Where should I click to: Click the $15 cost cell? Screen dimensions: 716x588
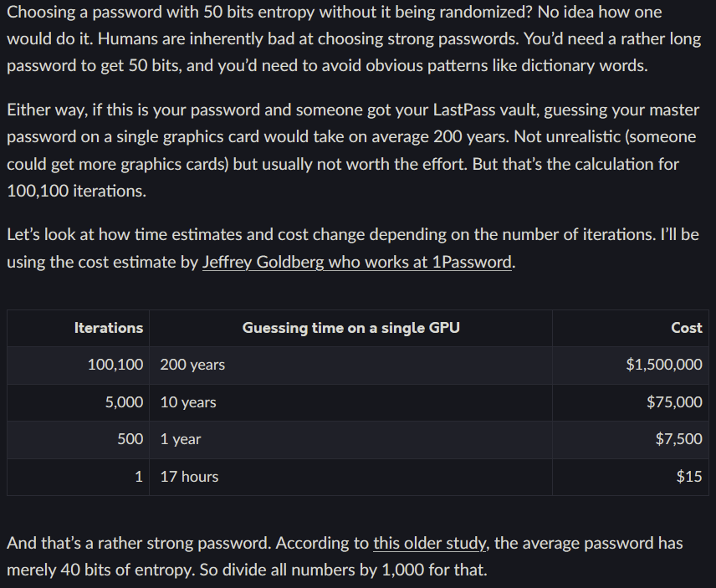pyautogui.click(x=689, y=477)
